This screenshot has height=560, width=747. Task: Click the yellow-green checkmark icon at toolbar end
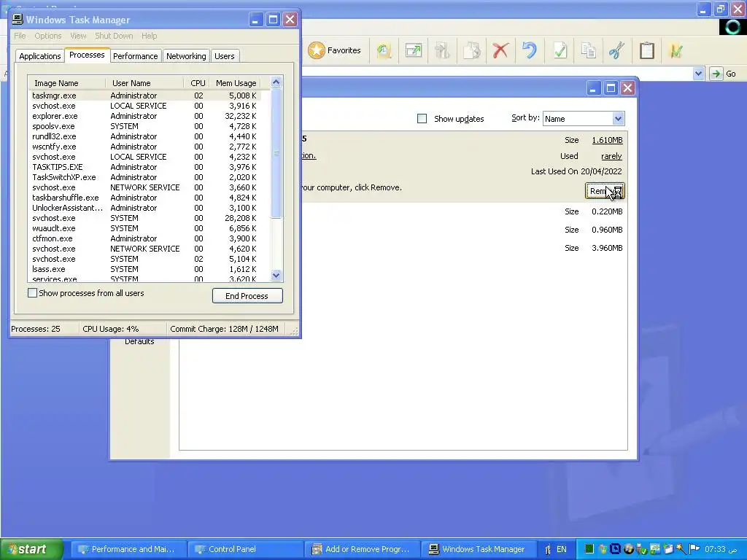tap(676, 50)
